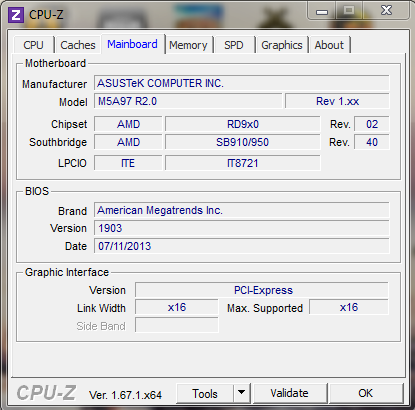The image size is (415, 410).
Task: Click the IT8721 LPCIO value
Action: (x=243, y=163)
